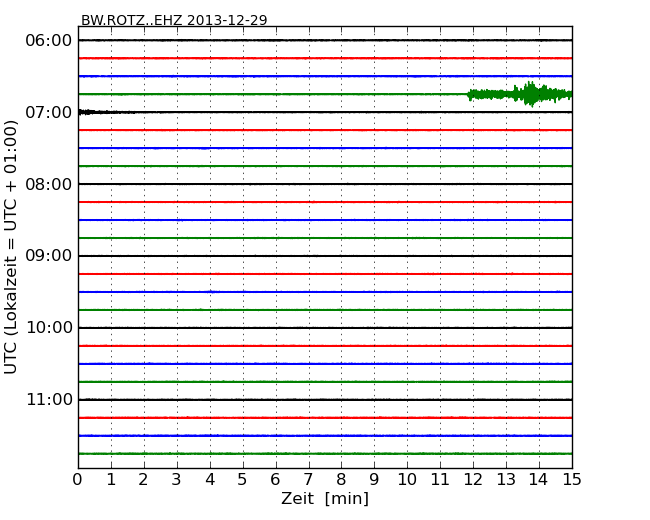Click the Zeit [min] x-axis label
The width and height of the screenshot is (650, 520).
[x=325, y=498]
